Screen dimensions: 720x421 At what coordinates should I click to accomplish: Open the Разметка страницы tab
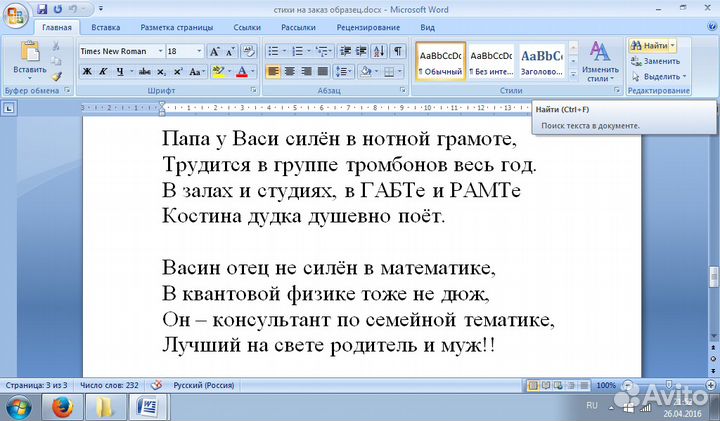(177, 28)
